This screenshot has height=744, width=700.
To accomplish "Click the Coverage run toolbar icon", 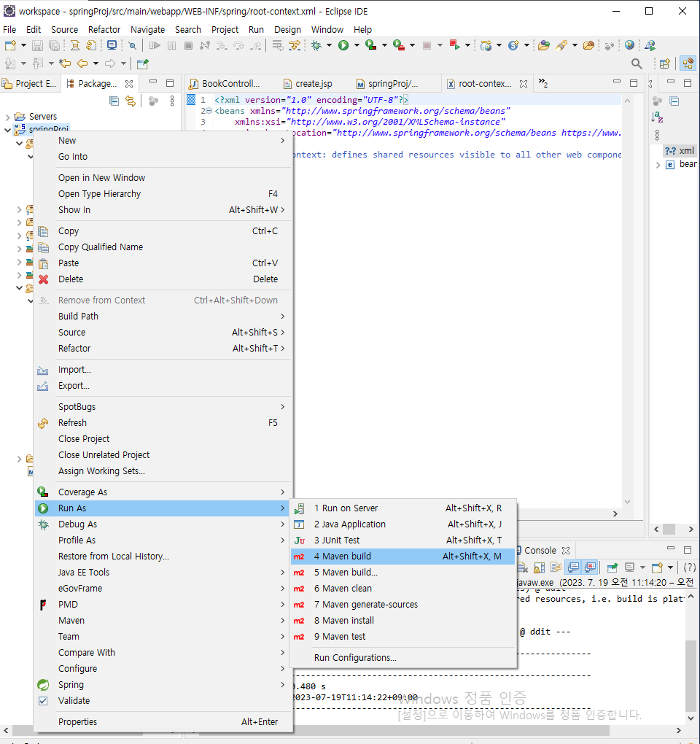I will tap(371, 45).
